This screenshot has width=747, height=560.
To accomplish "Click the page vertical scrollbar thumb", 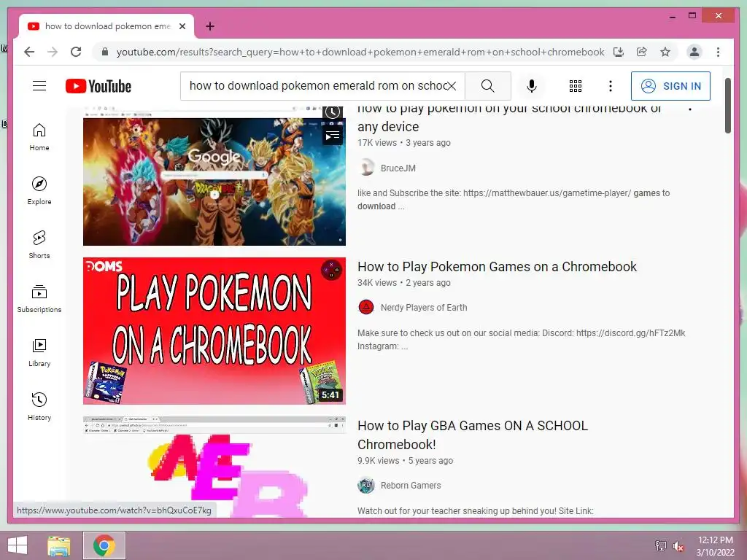I will tap(727, 106).
